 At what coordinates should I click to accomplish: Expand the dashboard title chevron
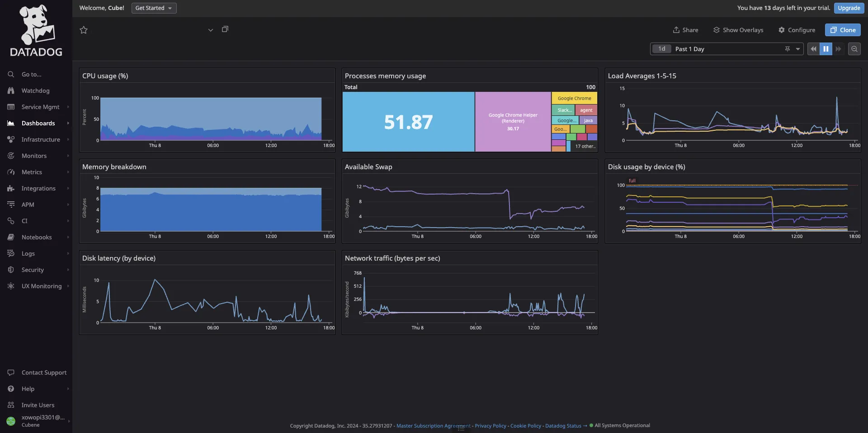[x=210, y=30]
